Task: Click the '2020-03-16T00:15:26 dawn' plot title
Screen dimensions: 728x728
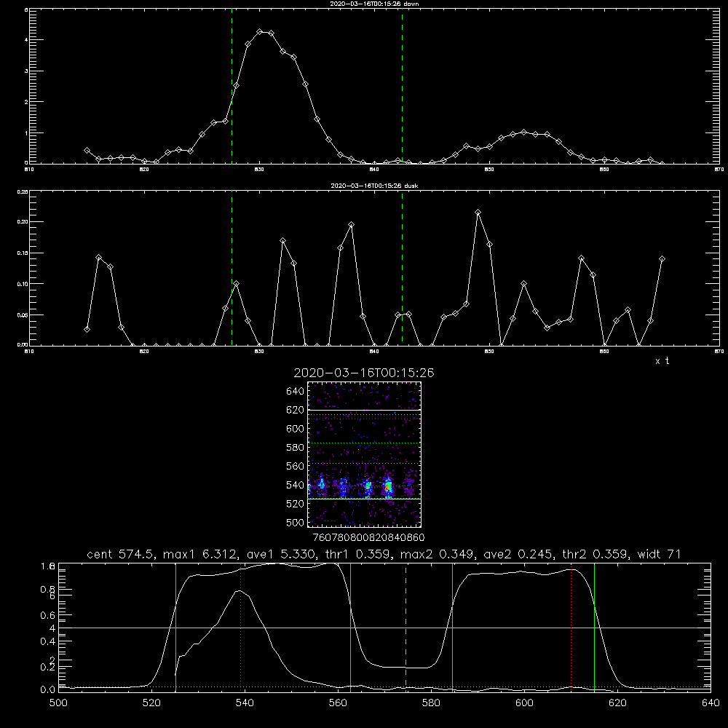Action: tap(374, 3)
